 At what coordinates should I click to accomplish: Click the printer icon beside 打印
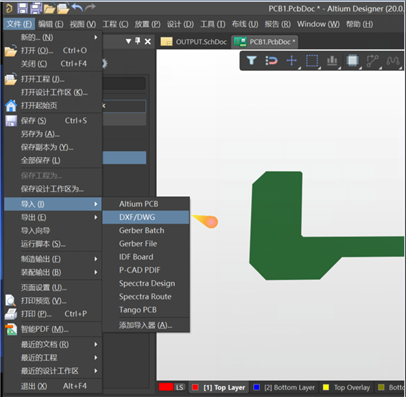click(11, 314)
